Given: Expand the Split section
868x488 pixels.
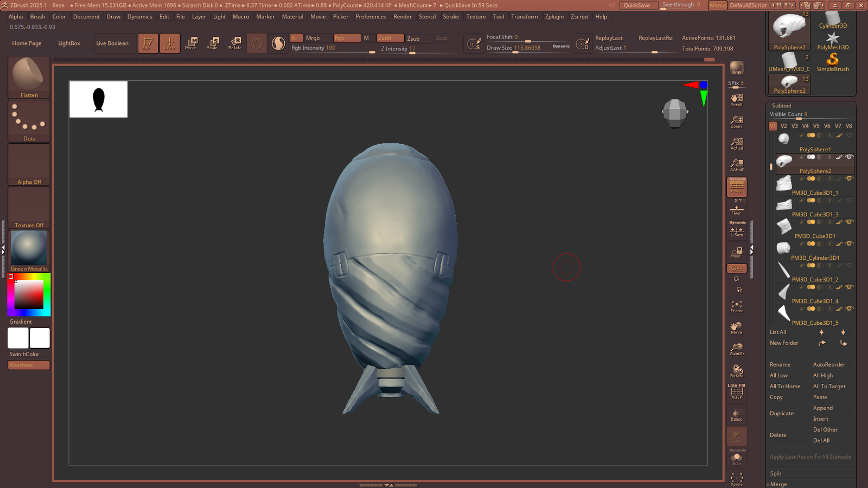Looking at the screenshot, I should pyautogui.click(x=776, y=473).
